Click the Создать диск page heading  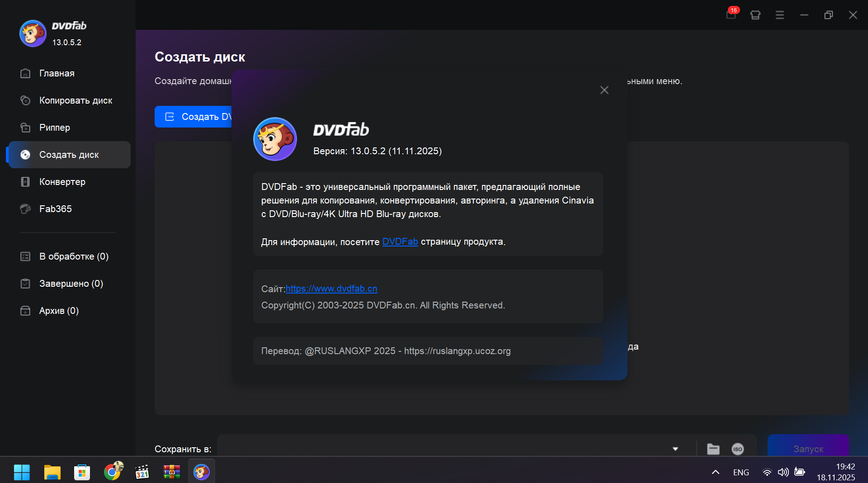(x=200, y=57)
